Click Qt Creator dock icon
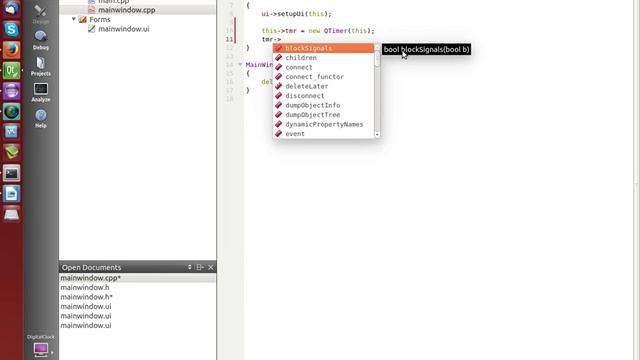This screenshot has width=640, height=360. point(11,71)
